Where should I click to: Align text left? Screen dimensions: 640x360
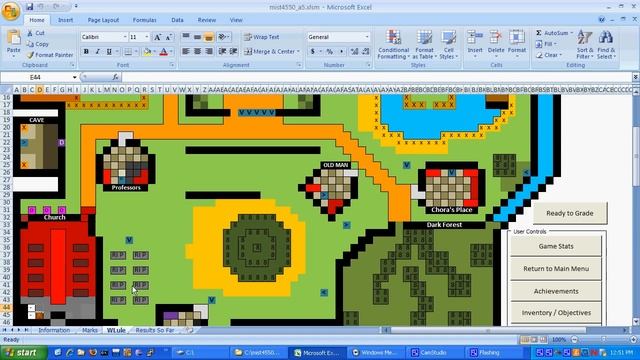[x=186, y=51]
